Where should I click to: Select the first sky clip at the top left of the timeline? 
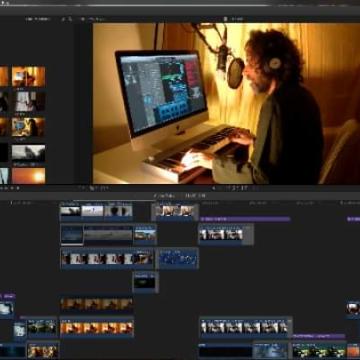point(70,211)
